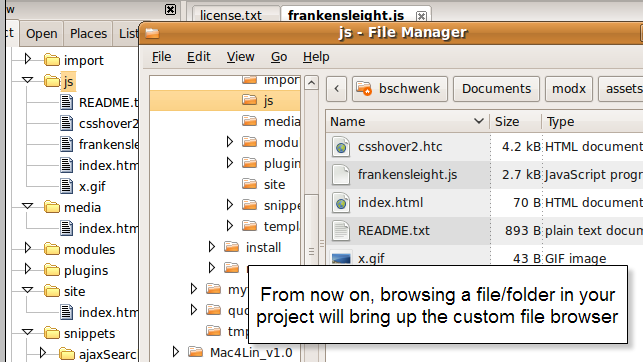Select frankensleight.js file icon in list

pyautogui.click(x=341, y=175)
